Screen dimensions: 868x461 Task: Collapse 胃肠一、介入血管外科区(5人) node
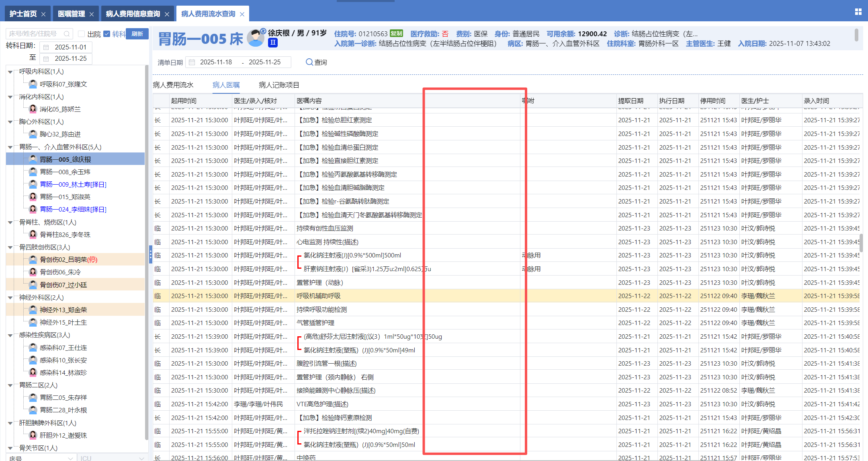10,147
